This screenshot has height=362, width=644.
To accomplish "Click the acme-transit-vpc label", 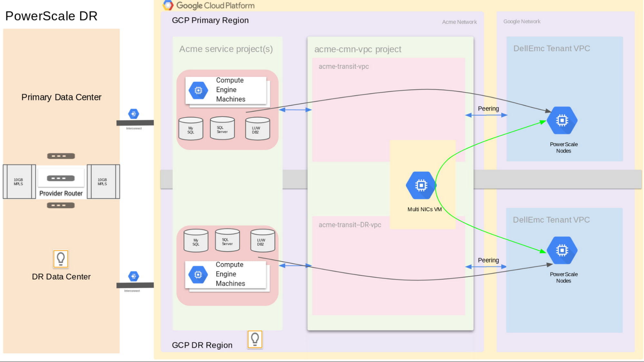I will point(344,67).
